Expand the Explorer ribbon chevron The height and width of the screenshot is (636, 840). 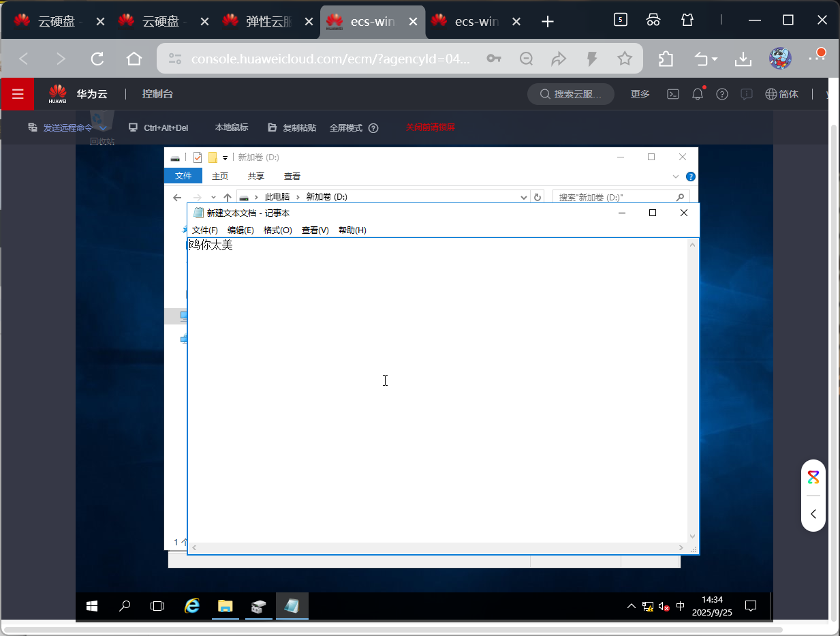pyautogui.click(x=676, y=177)
